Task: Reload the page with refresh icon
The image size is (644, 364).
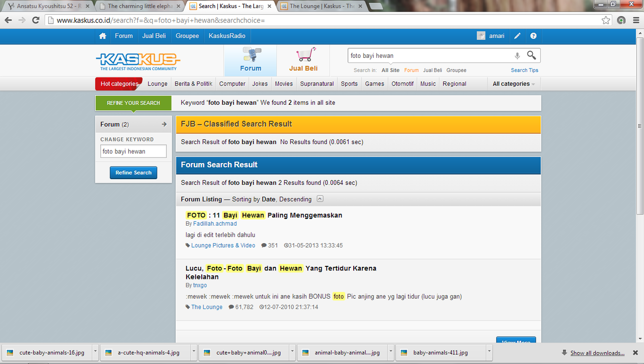Action: (x=36, y=20)
